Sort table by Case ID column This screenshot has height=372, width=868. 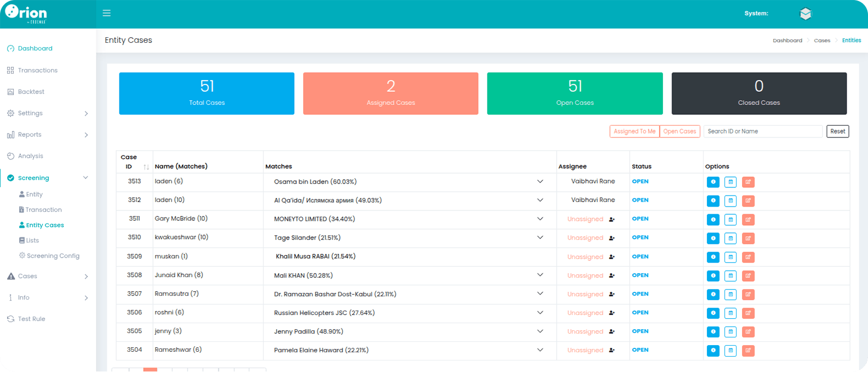click(x=146, y=166)
